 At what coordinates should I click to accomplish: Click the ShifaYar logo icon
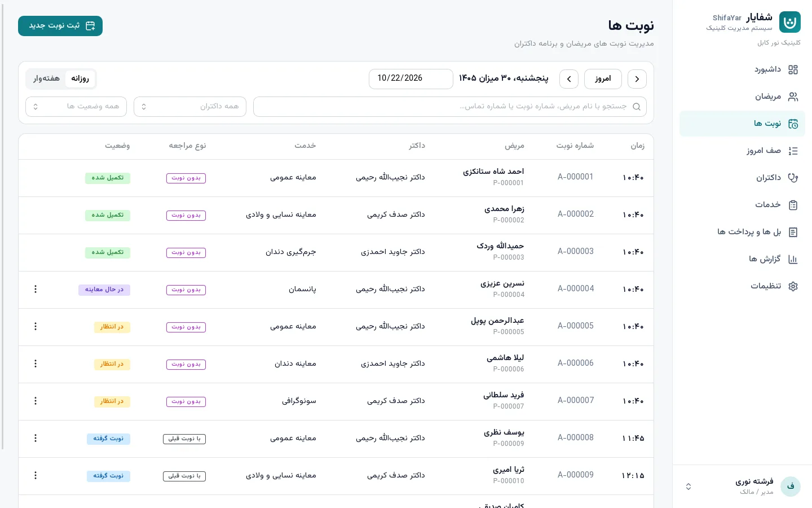tap(790, 22)
